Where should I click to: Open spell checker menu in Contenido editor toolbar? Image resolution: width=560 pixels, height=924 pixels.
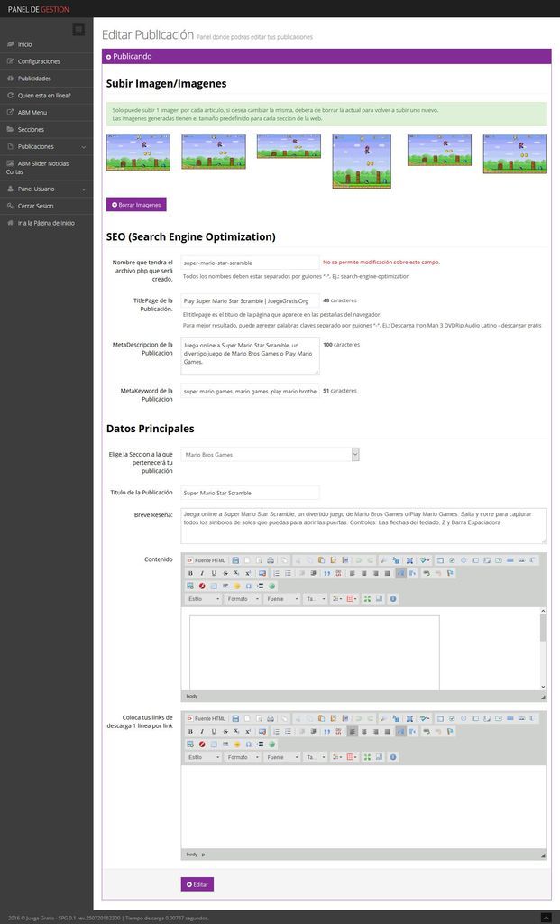425,560
